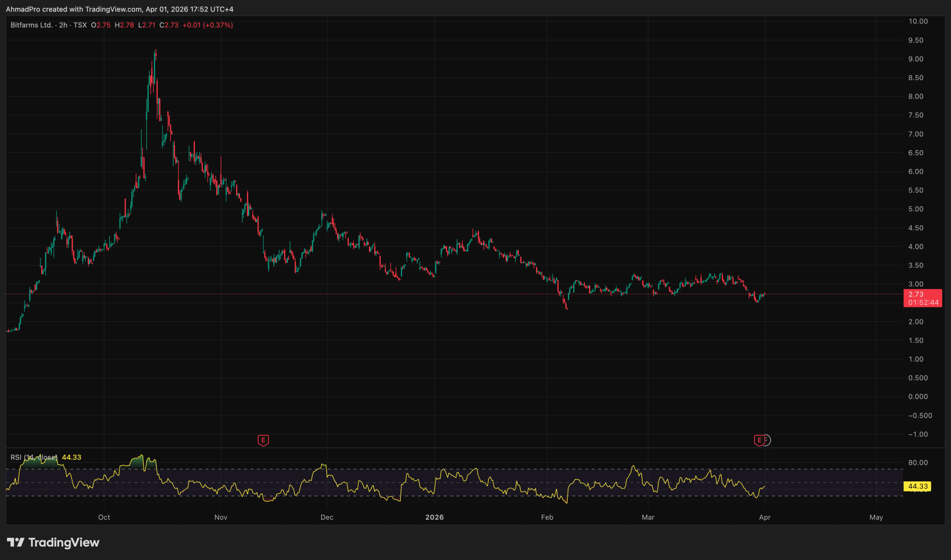Screen dimensions: 951x560
Task: Click the November earnings E marker
Action: [263, 440]
